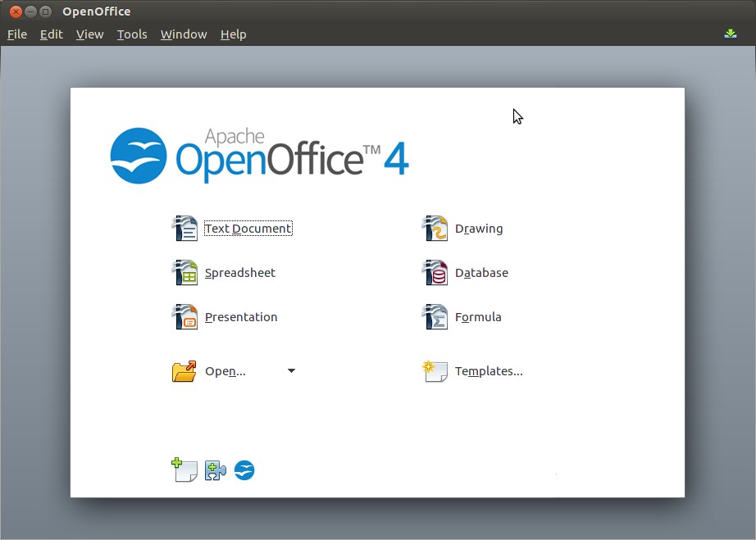
Task: Open the View menu
Action: (x=89, y=34)
